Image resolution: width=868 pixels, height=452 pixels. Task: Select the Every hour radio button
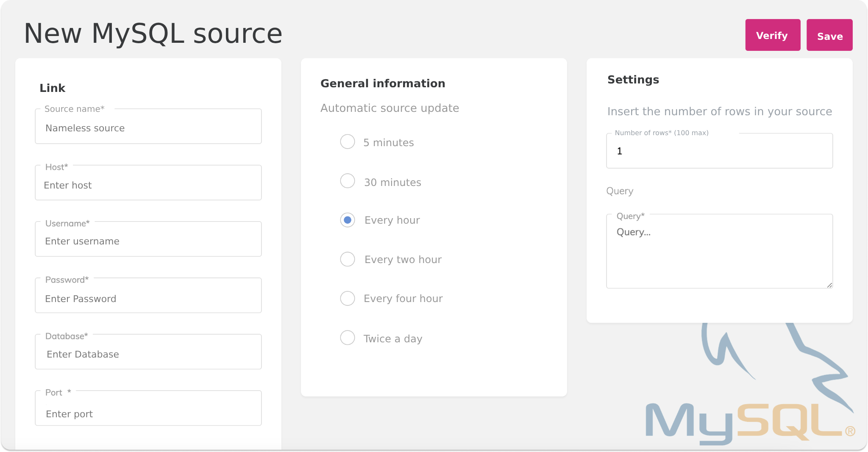(348, 220)
